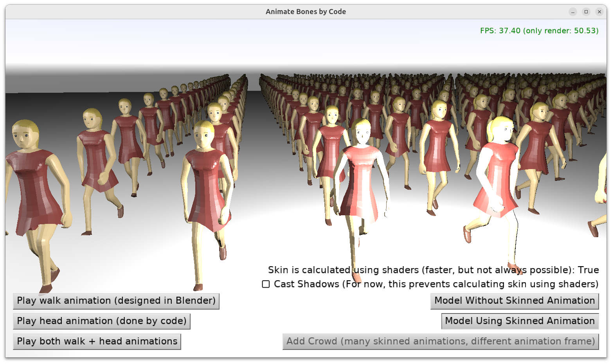Screen dimensions: 612x364
Task: Click the empty white sky above the crowd
Action: (274, 43)
